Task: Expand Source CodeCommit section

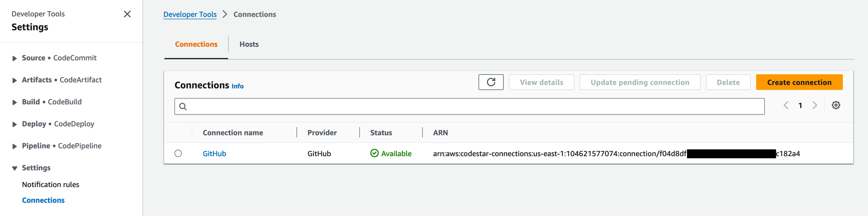Action: (x=15, y=58)
